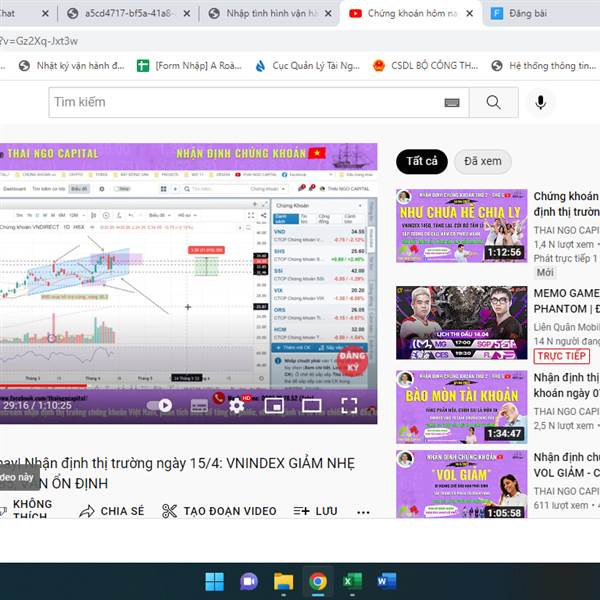Close the a5cd4717-bf5a tab

(x=187, y=13)
